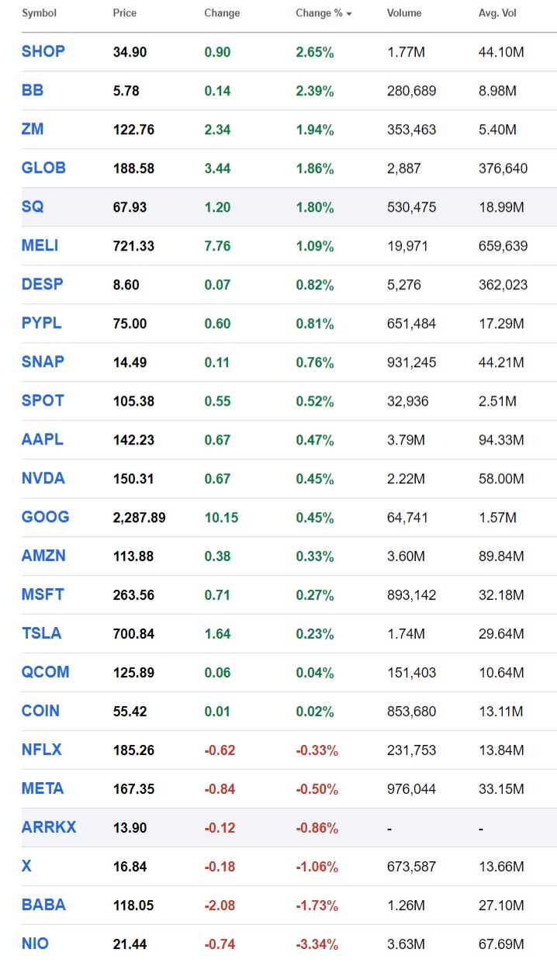Open NVDA ticker details
The image size is (557, 980).
pyautogui.click(x=43, y=479)
